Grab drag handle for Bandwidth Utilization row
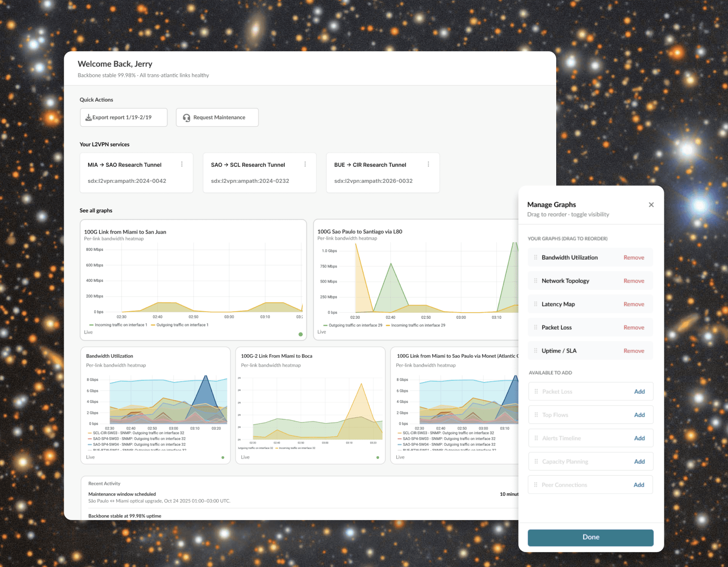Image resolution: width=728 pixels, height=567 pixels. [x=536, y=257]
